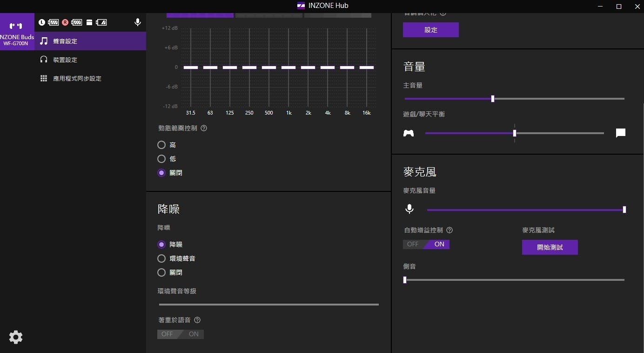The width and height of the screenshot is (644, 353).
Task: Click the 125 Hz equalizer band handle
Action: pos(230,68)
